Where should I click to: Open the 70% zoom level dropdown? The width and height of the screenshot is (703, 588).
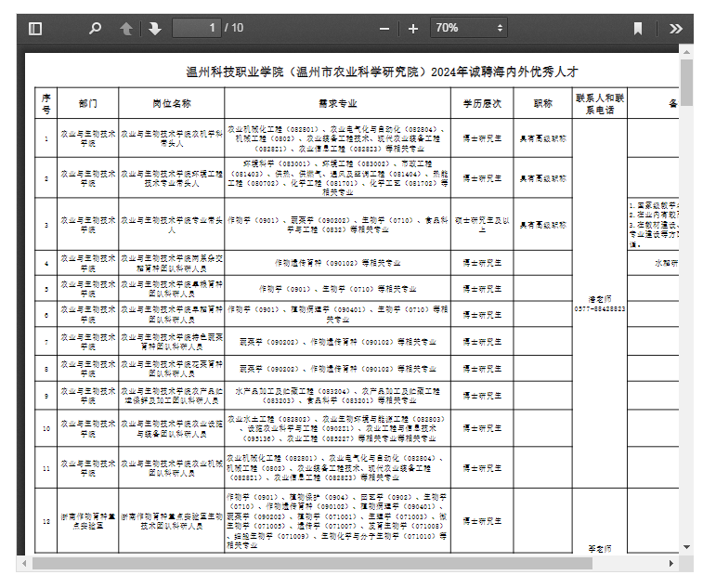tap(469, 28)
